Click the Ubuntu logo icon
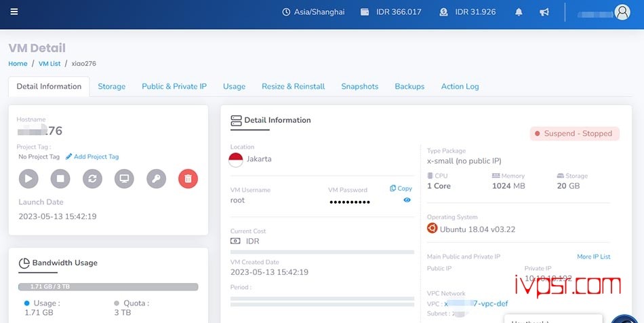Image resolution: width=644 pixels, height=323 pixels. coord(432,228)
